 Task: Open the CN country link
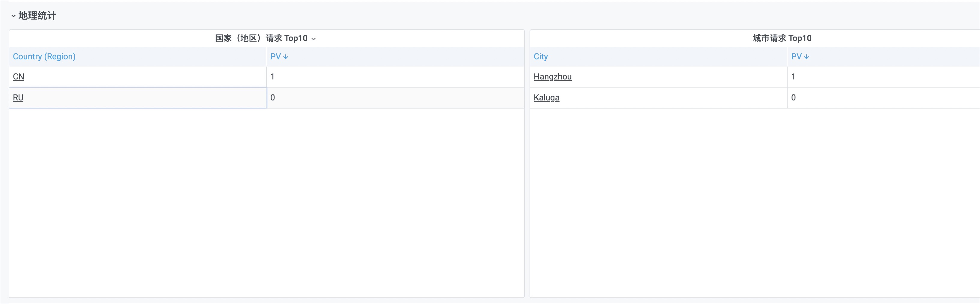point(19,76)
